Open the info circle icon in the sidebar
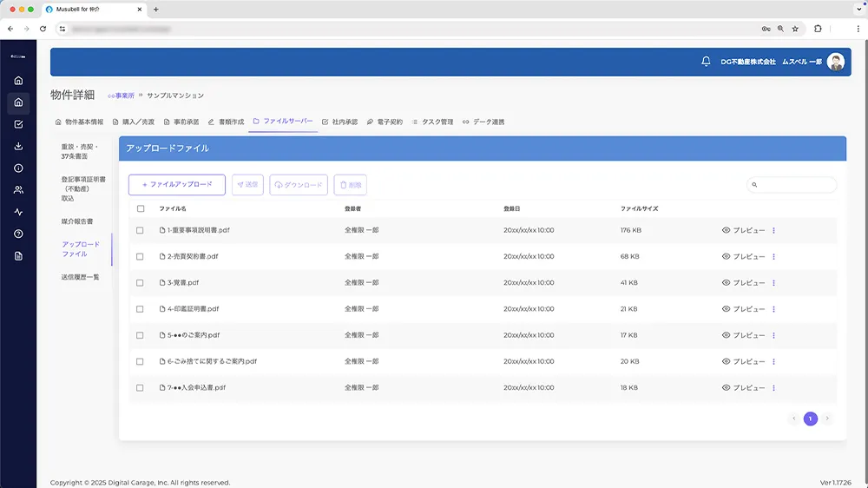 [x=18, y=168]
